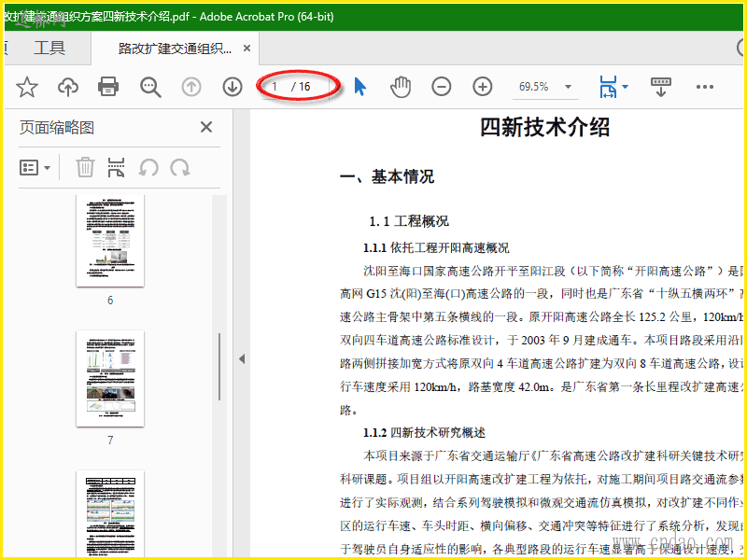Click the 1.1.2 四新技术研究概述 heading
747x560 pixels.
[424, 432]
